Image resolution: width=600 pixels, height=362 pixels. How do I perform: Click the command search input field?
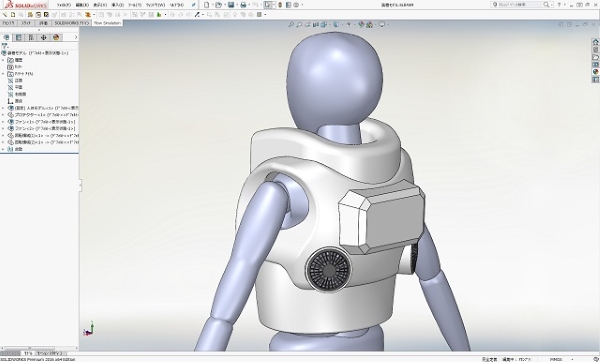[520, 5]
